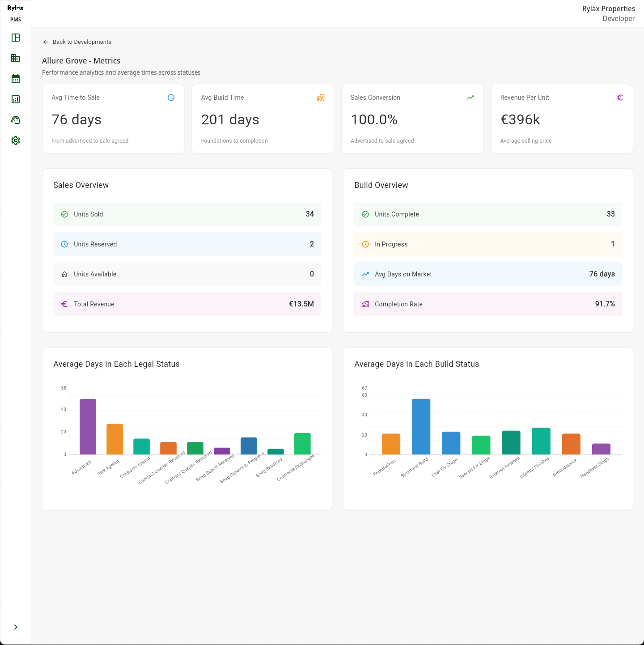The image size is (644, 645).
Task: Open the Settings gear icon
Action: pos(16,140)
